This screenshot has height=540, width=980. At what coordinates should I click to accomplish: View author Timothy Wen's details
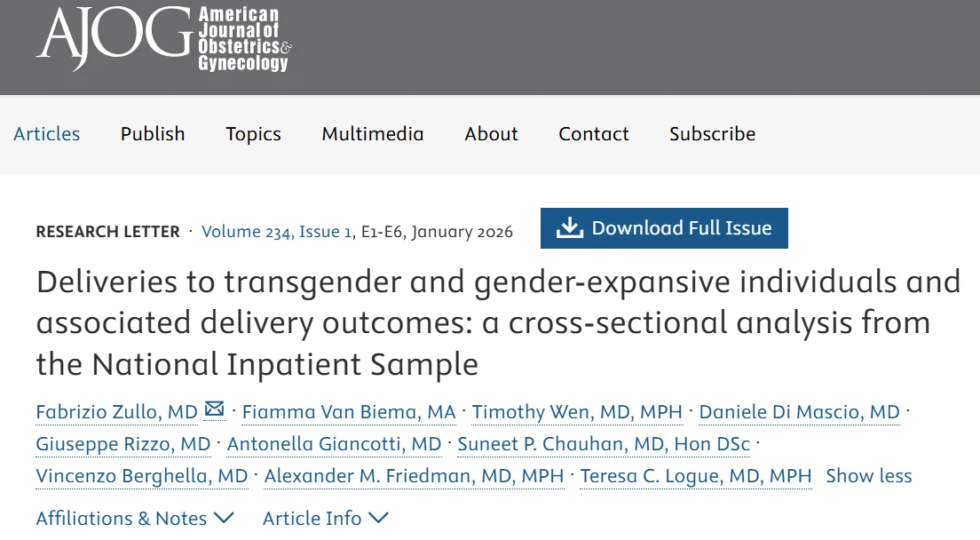coord(577,412)
